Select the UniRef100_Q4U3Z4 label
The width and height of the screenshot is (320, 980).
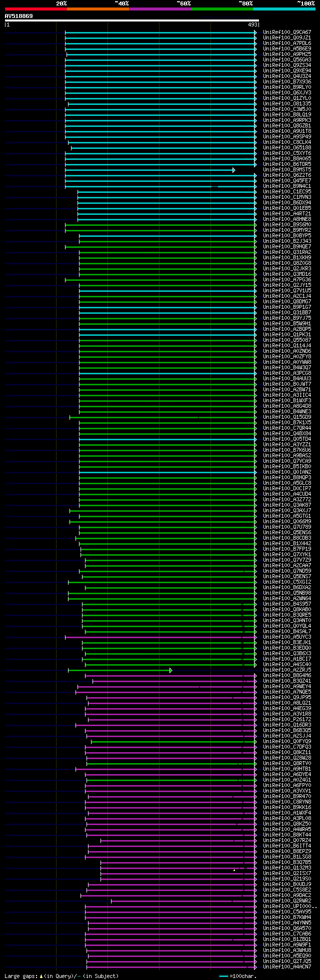coord(287,76)
